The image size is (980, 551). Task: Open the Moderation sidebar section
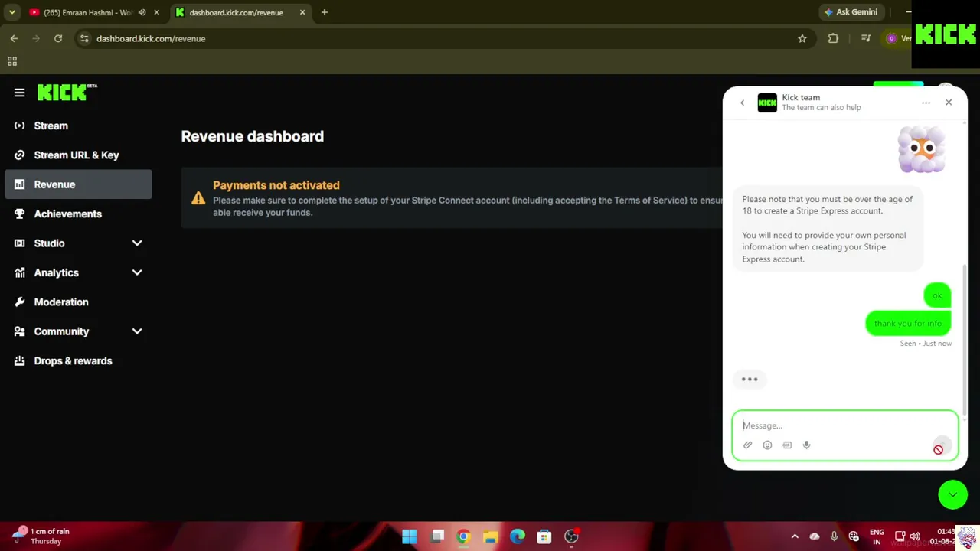pos(78,302)
